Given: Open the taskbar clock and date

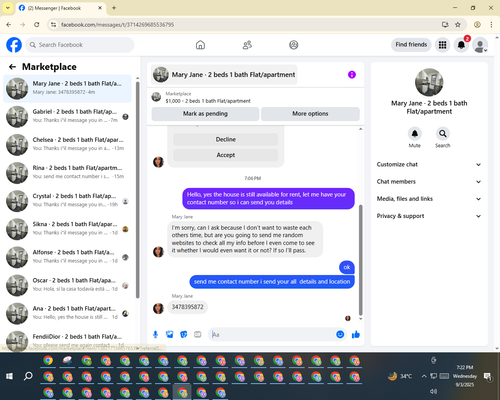Looking at the screenshot, I should point(465,376).
